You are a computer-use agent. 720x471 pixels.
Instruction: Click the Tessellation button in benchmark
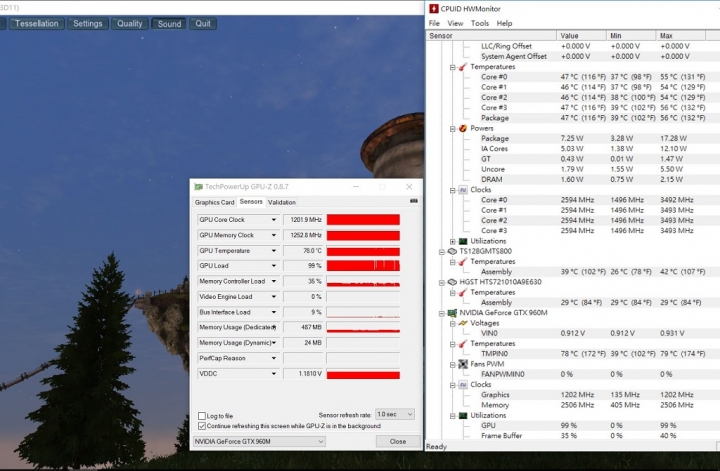37,24
